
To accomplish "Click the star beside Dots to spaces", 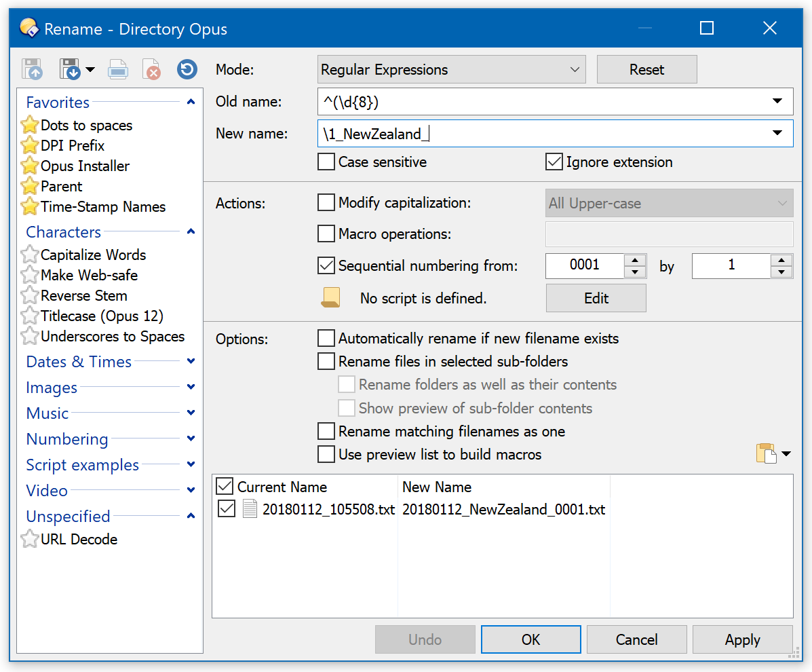I will coord(30,125).
